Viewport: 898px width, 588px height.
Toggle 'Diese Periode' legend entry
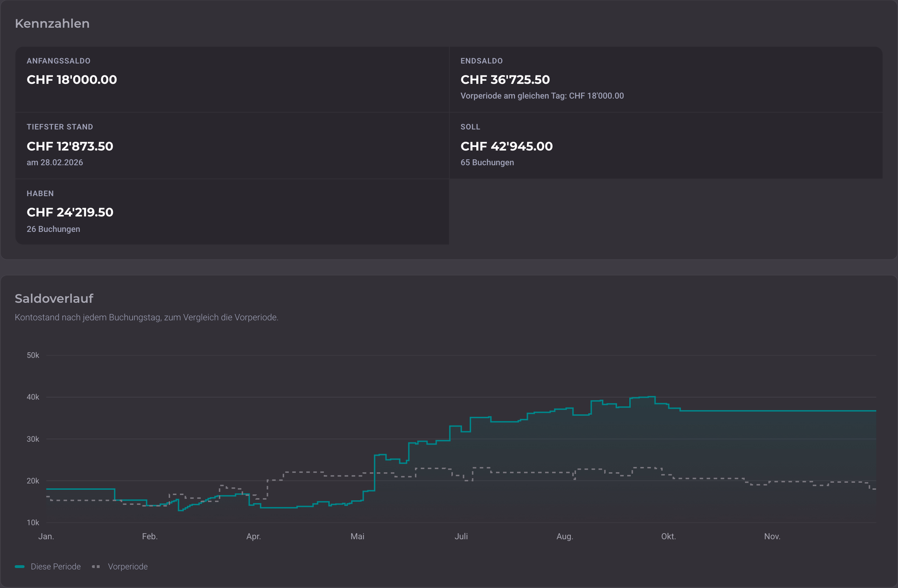click(48, 567)
